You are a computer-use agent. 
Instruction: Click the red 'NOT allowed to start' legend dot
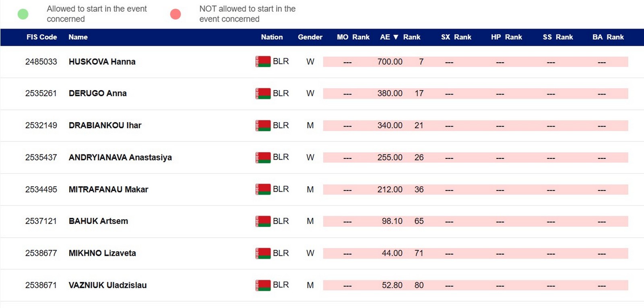[x=175, y=14]
